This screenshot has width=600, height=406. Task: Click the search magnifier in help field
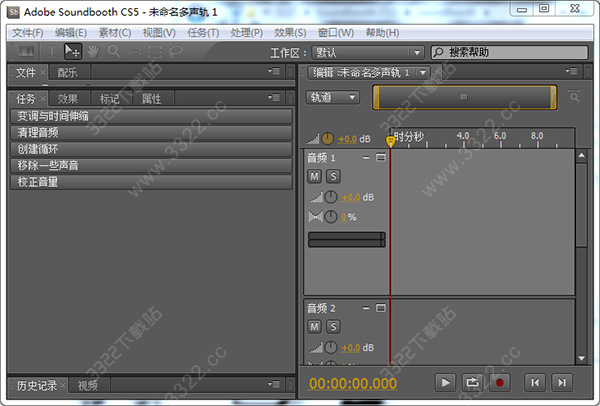pos(439,52)
